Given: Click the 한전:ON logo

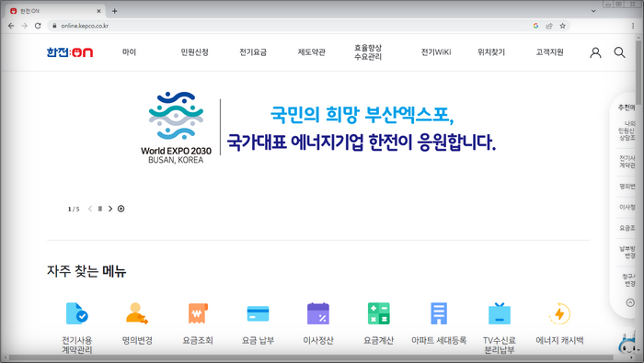Looking at the screenshot, I should click(x=70, y=52).
